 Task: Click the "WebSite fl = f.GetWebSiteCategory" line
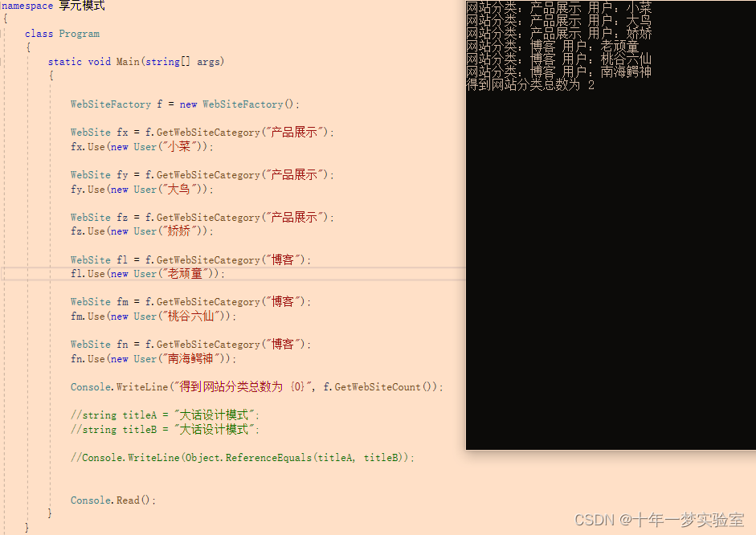click(191, 259)
